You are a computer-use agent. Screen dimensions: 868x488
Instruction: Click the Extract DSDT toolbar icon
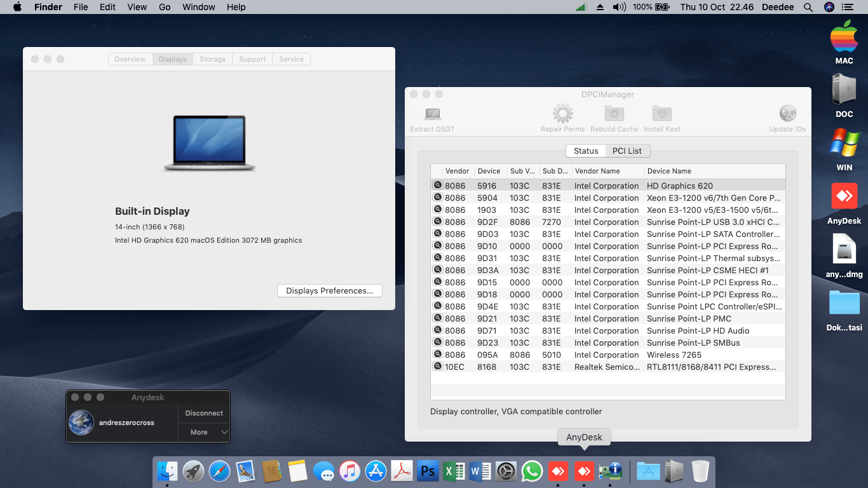tap(433, 115)
